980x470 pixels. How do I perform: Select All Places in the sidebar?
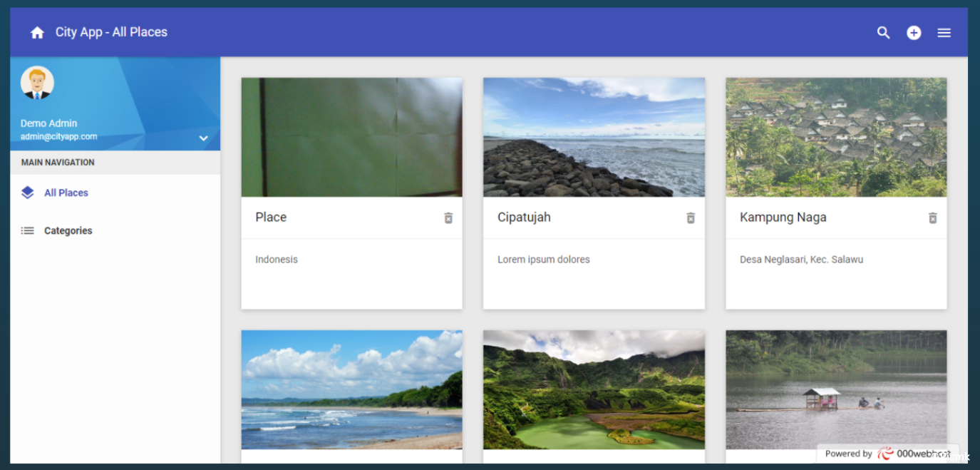(x=66, y=193)
